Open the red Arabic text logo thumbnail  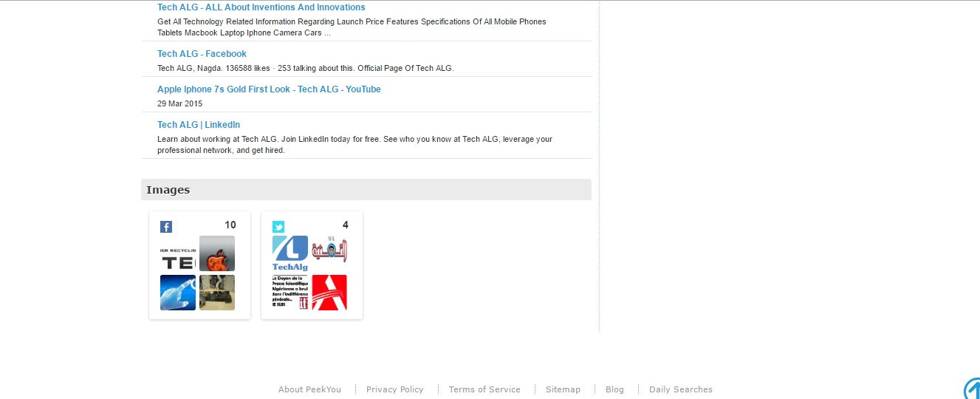[x=329, y=253]
